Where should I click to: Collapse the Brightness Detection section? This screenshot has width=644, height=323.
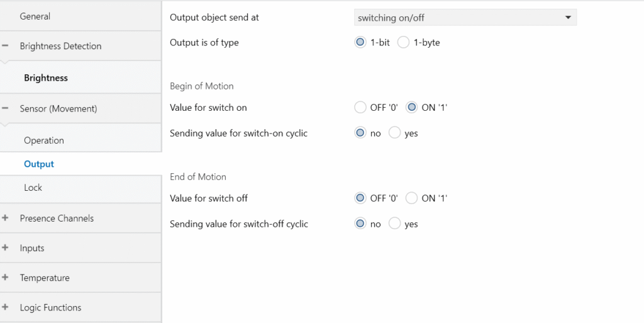click(x=5, y=45)
